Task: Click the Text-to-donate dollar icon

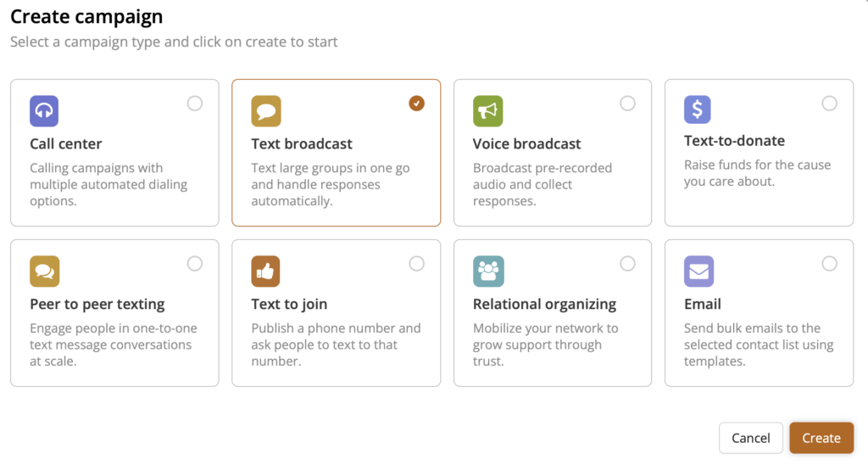Action: pos(698,109)
